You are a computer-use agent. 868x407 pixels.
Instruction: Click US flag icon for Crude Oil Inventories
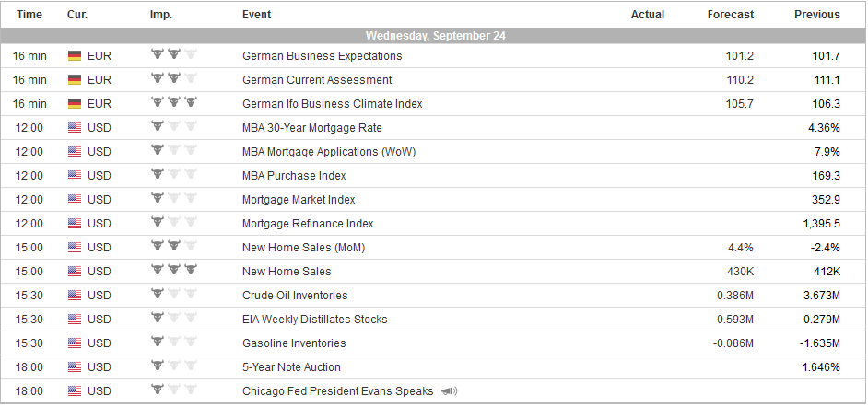(75, 296)
